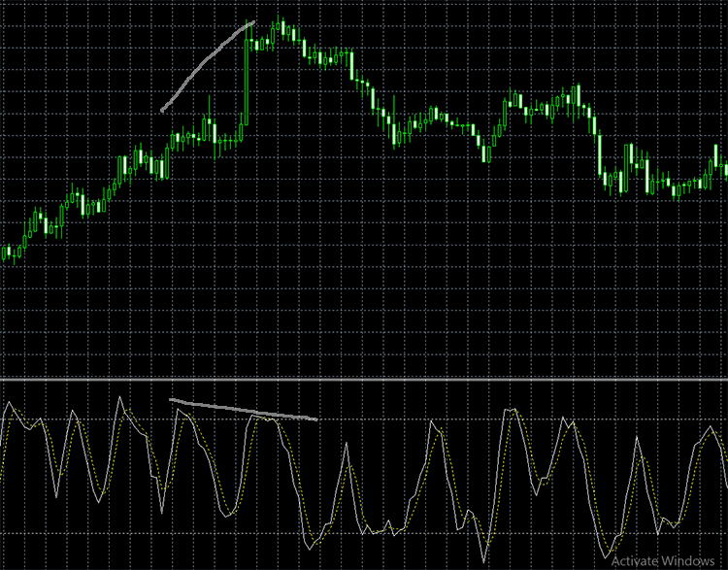Click the deepest trough of the white oscillator line
Viewport: 728px width, 570px height.
point(483,560)
